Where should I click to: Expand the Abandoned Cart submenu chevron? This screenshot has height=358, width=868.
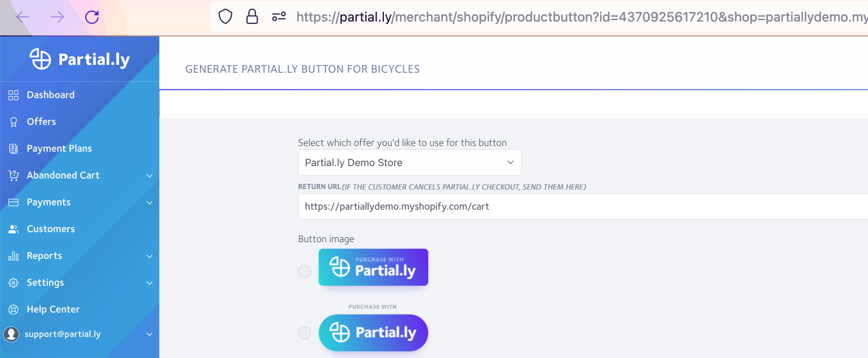point(149,176)
